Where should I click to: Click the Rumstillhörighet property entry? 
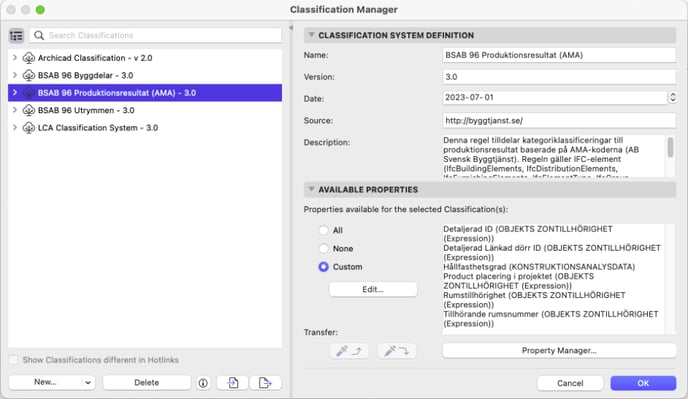tap(534, 300)
